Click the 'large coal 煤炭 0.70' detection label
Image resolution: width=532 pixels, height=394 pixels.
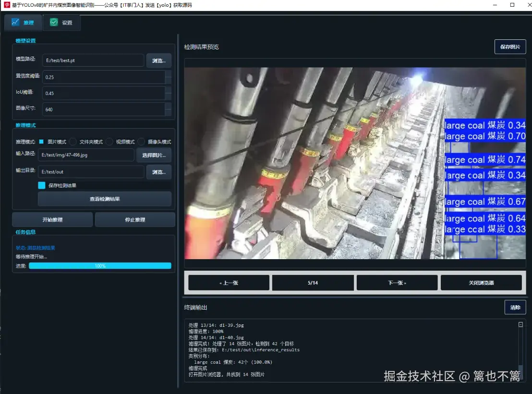[485, 136]
